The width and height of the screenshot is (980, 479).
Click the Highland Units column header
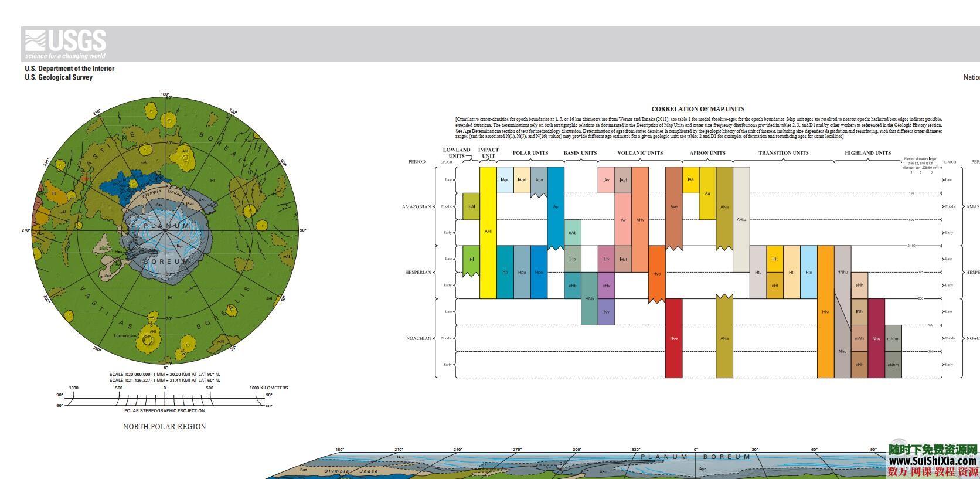[867, 153]
